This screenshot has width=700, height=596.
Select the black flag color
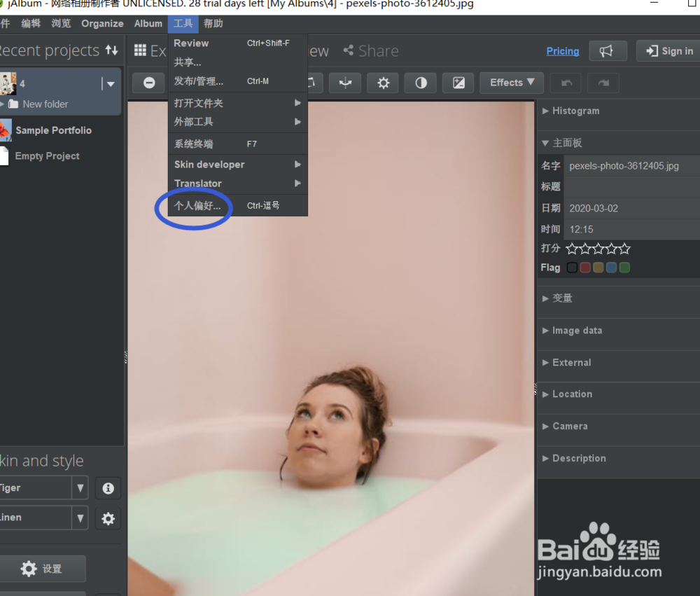572,268
